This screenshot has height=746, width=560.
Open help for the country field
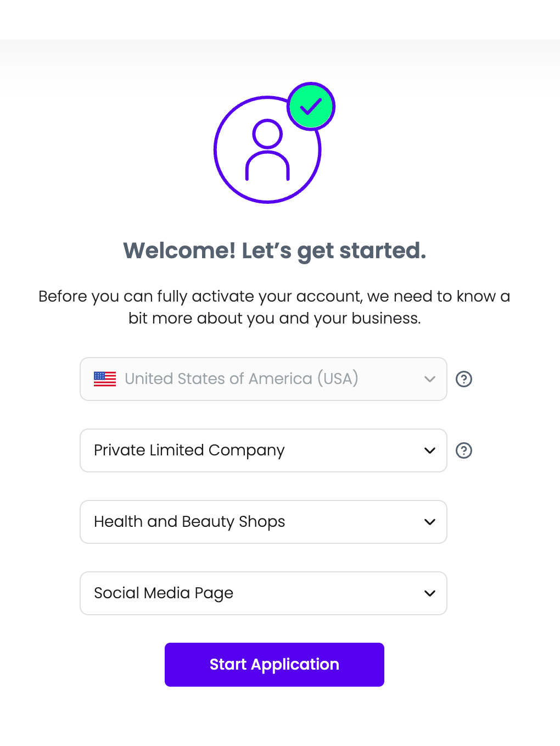[464, 379]
